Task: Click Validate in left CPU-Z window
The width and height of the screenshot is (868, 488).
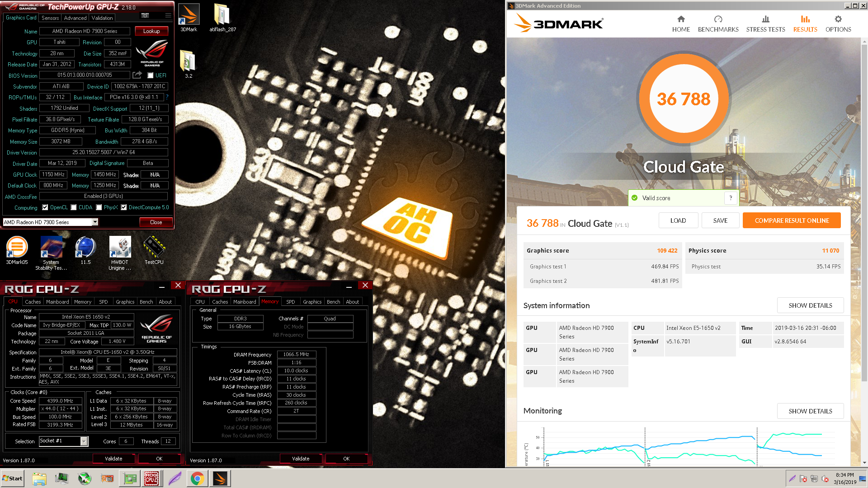Action: [x=113, y=459]
